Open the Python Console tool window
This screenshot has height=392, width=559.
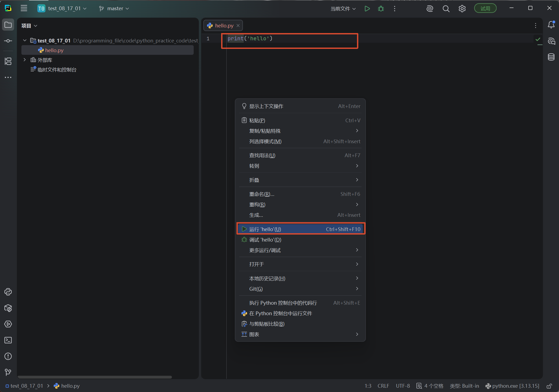coord(8,292)
